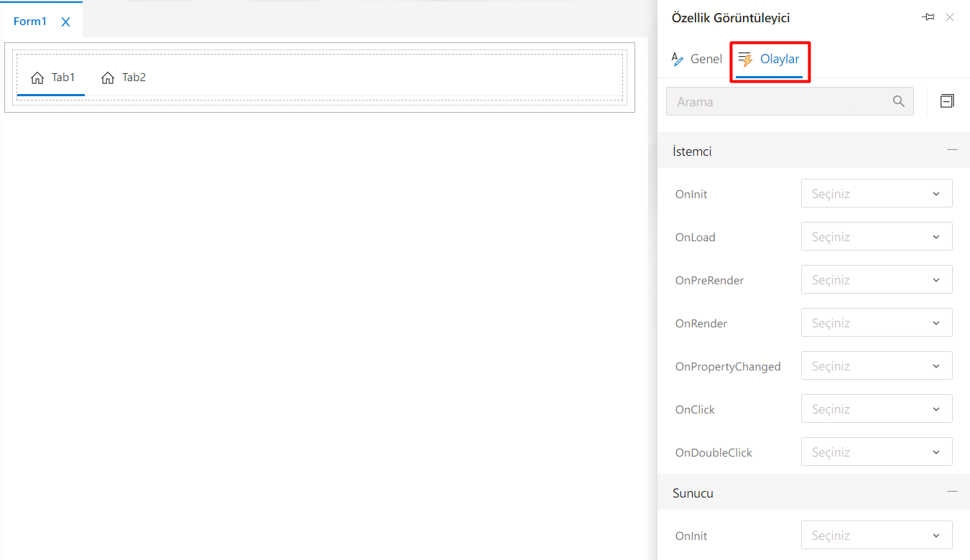Collapse the Sunucu section
970x560 pixels.
point(952,492)
